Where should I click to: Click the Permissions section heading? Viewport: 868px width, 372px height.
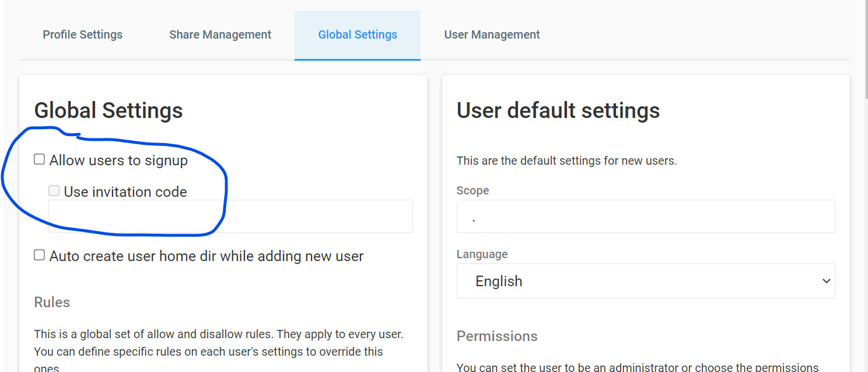tap(497, 336)
